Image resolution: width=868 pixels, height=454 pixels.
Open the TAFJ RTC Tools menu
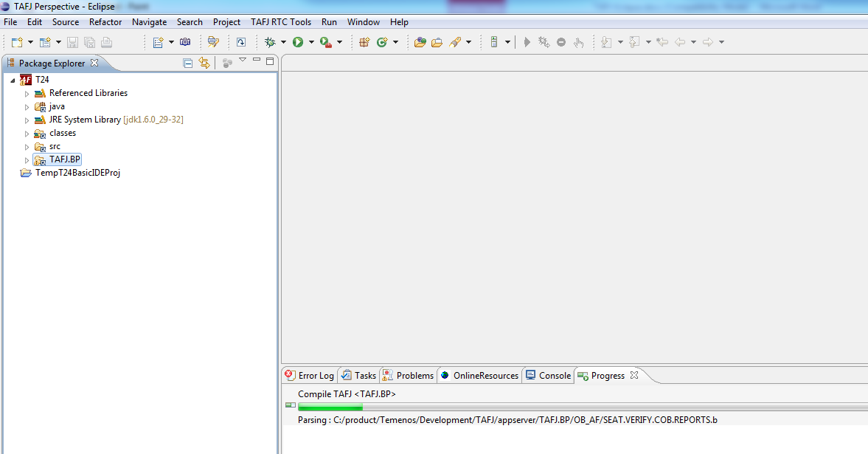pyautogui.click(x=280, y=22)
